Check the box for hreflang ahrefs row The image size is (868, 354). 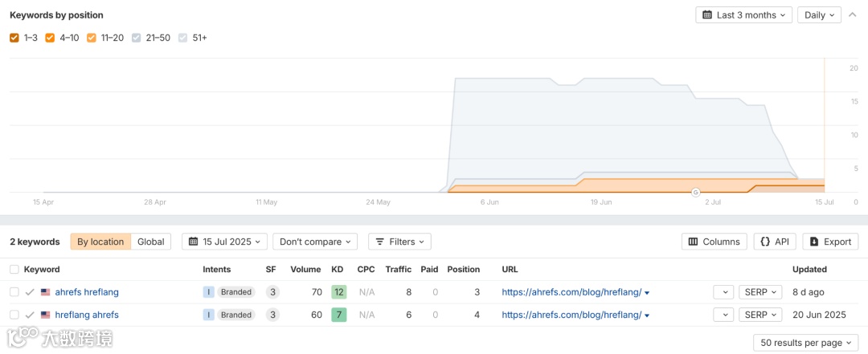coord(14,315)
